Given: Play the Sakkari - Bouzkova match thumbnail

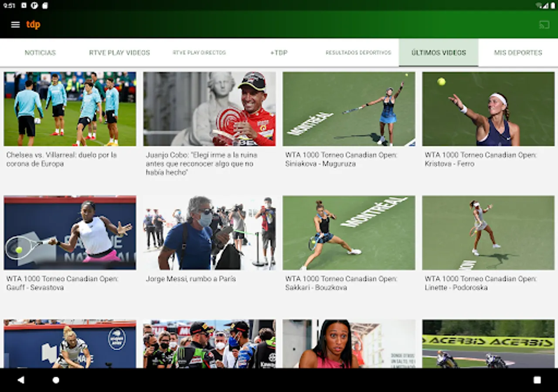Looking at the screenshot, I should click(349, 233).
